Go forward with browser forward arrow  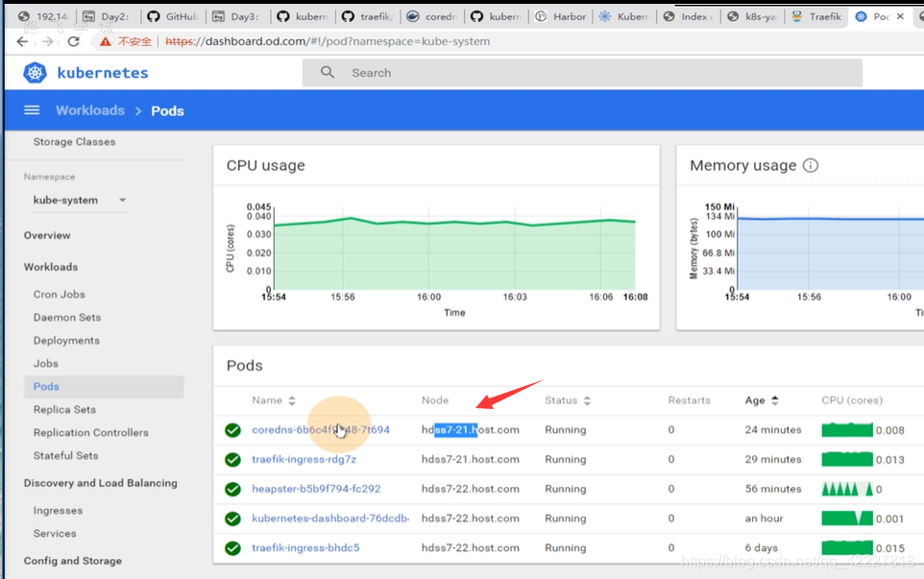48,41
